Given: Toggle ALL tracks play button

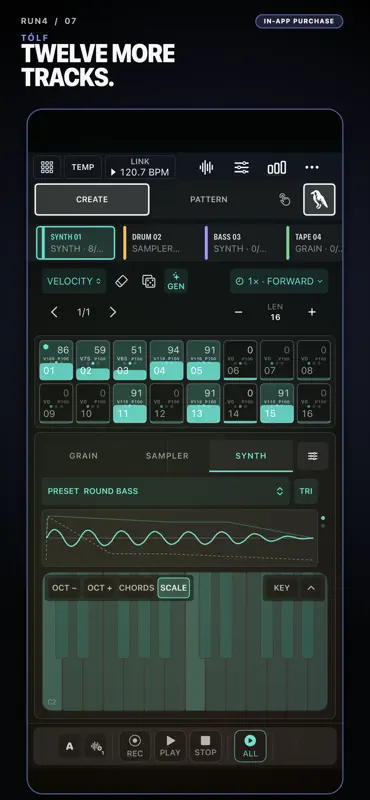Looking at the screenshot, I should (250, 746).
